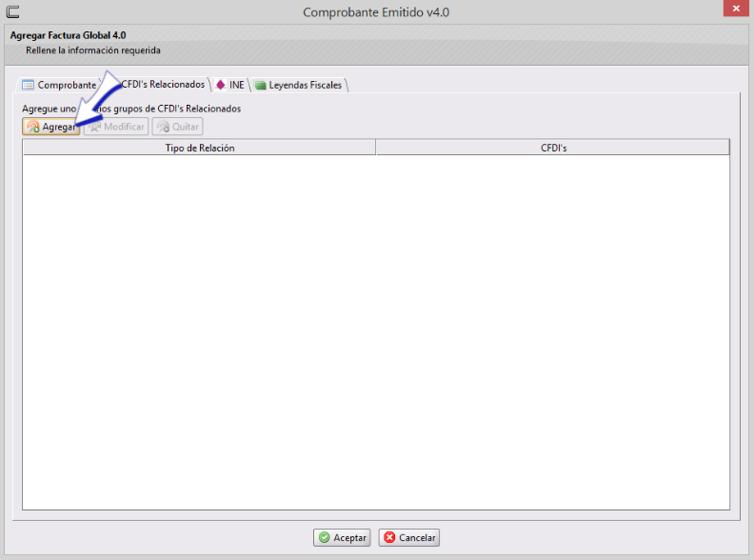Click the Agregar button

click(x=51, y=127)
